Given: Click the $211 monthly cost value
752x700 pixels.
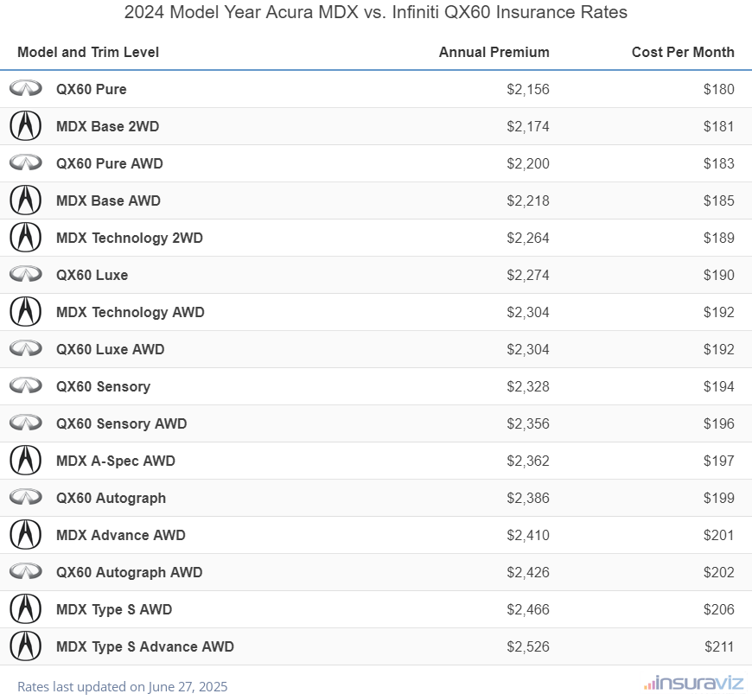Looking at the screenshot, I should (719, 646).
